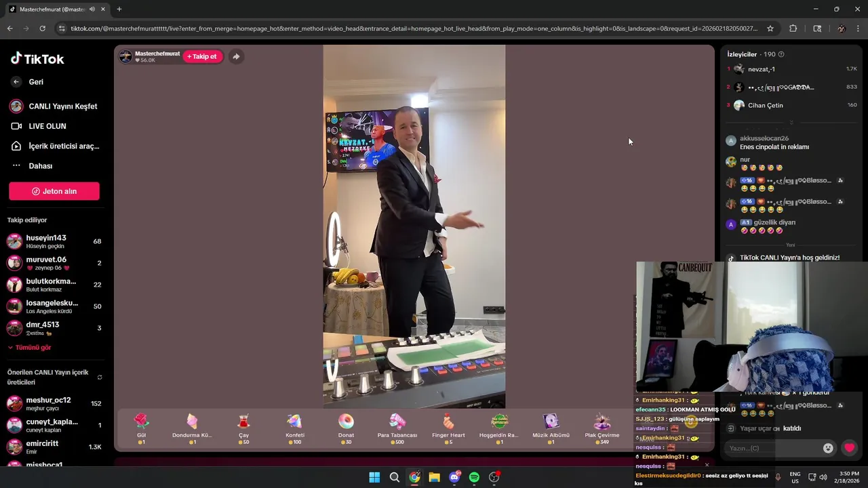868x488 pixels.
Task: Open Windows Start menu
Action: tap(374, 477)
